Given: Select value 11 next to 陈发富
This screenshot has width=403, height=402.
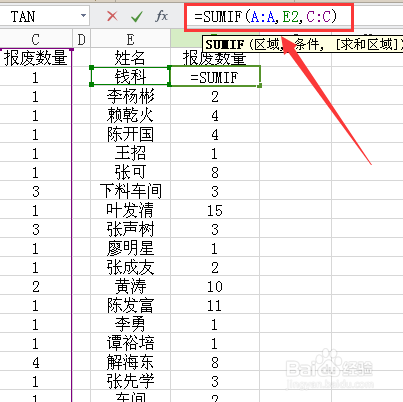Looking at the screenshot, I should [215, 305].
